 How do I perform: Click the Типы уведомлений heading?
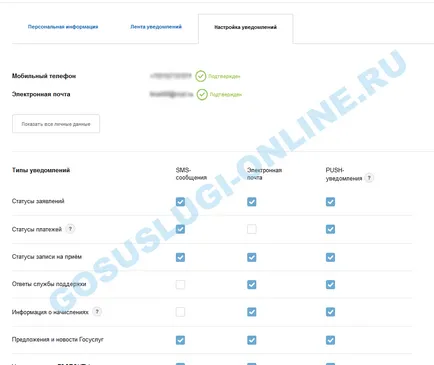click(x=41, y=170)
